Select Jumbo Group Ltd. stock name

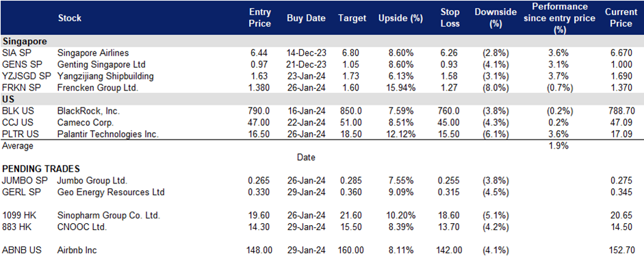tap(92, 181)
